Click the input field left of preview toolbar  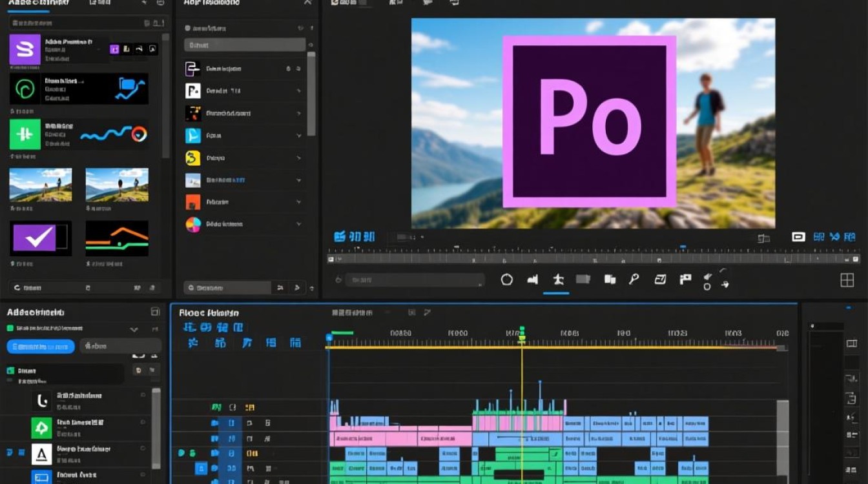click(415, 279)
